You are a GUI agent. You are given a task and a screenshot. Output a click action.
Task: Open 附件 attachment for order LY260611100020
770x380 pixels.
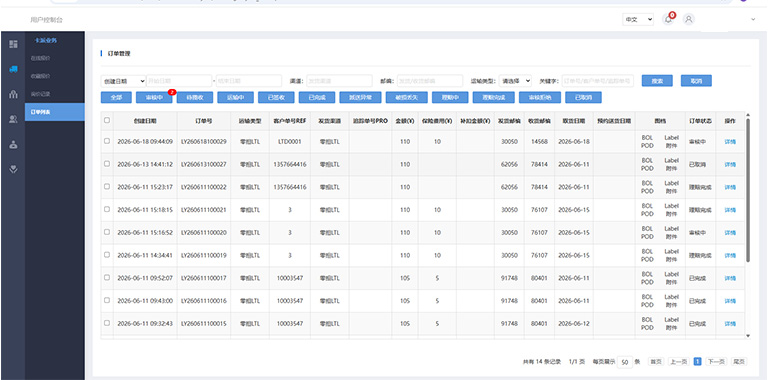pyautogui.click(x=671, y=237)
